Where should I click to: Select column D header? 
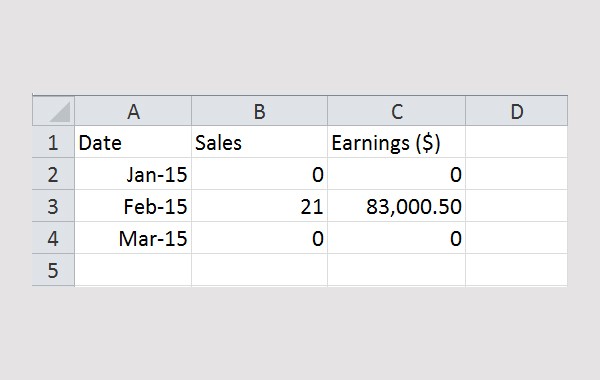(x=517, y=111)
